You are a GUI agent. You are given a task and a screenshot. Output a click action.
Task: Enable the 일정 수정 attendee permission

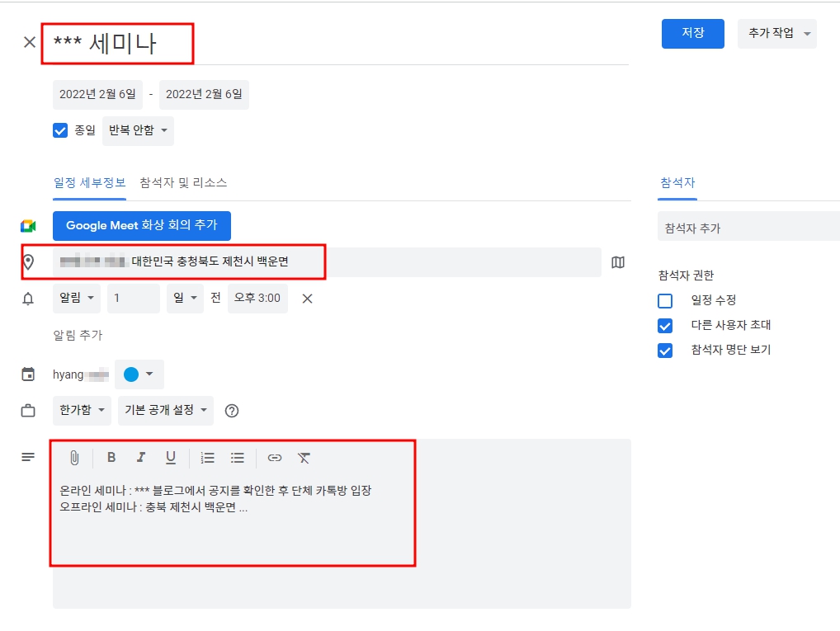(x=663, y=300)
